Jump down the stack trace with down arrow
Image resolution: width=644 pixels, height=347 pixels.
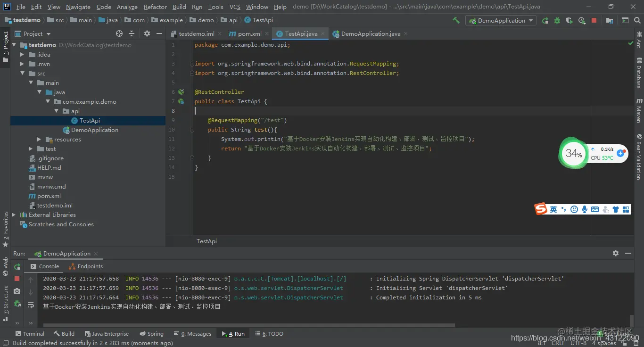click(x=31, y=292)
